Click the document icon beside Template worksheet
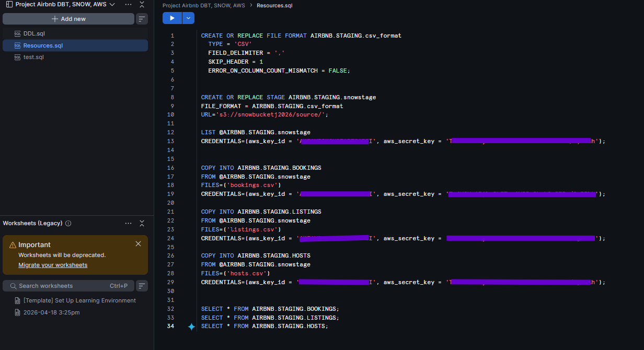The image size is (644, 350). click(18, 300)
